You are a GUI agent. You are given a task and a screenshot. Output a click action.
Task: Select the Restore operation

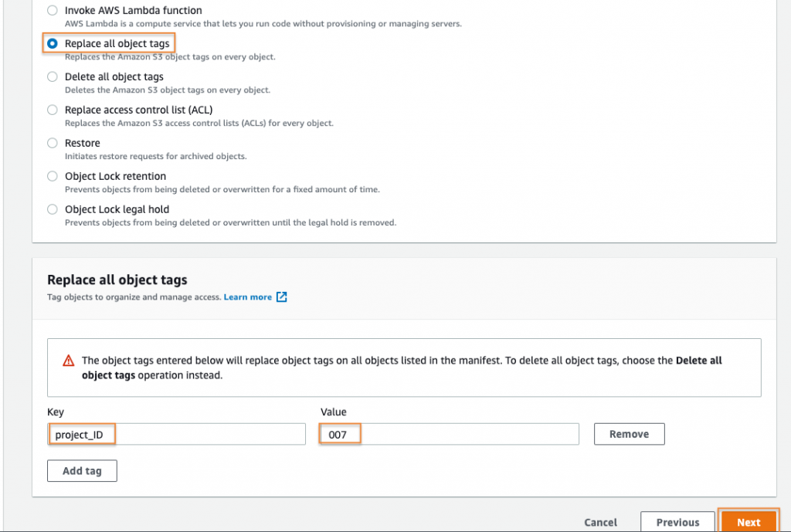pos(52,143)
